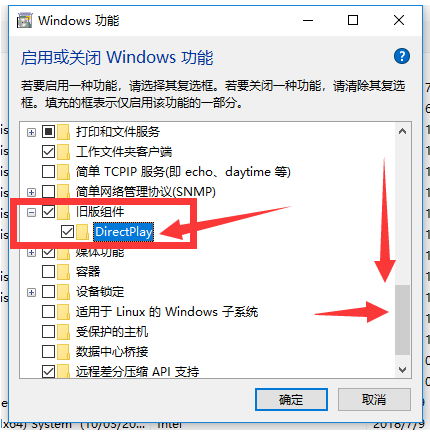The width and height of the screenshot is (430, 435).
Task: Uncheck the DirectPlay checkbox
Action: [67, 232]
